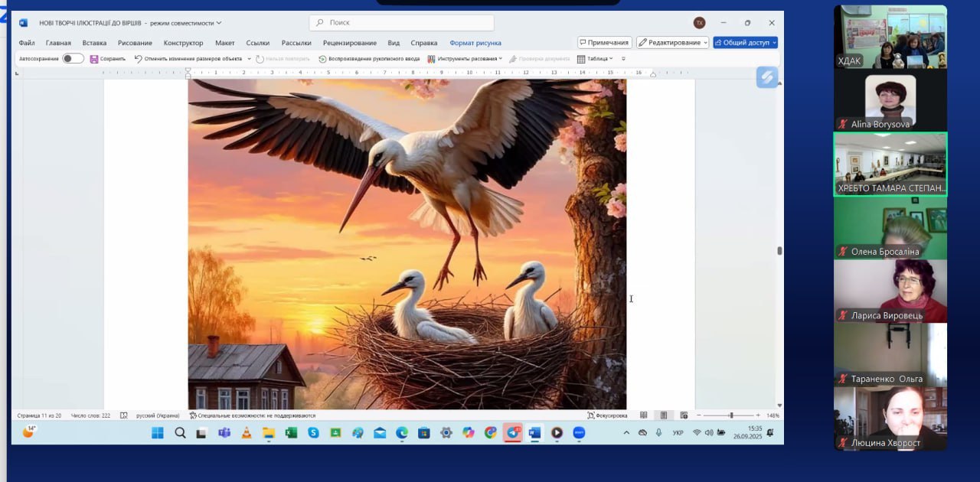Open Telegram from the taskbar
980x482 pixels.
[x=512, y=433]
